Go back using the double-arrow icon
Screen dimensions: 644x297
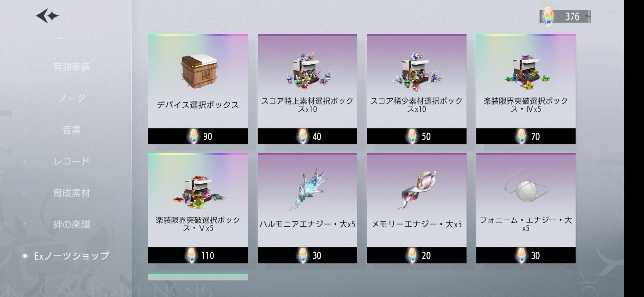point(48,16)
